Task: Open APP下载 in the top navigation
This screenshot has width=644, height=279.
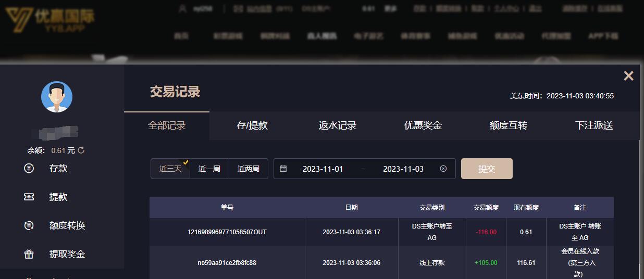Action: pos(603,36)
